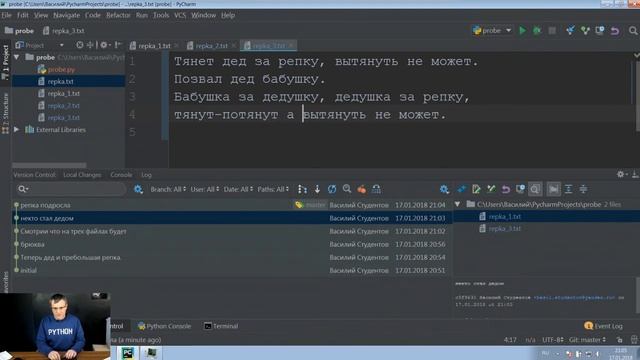Click the magnifier icon right of Refresh
Screen dimensions: 640x360
[347, 189]
